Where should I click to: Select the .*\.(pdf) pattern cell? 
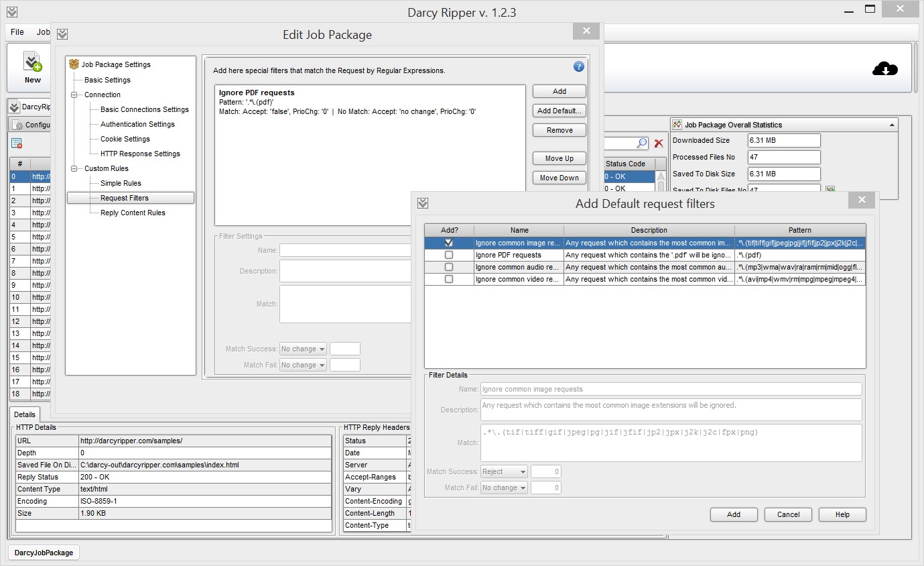800,255
